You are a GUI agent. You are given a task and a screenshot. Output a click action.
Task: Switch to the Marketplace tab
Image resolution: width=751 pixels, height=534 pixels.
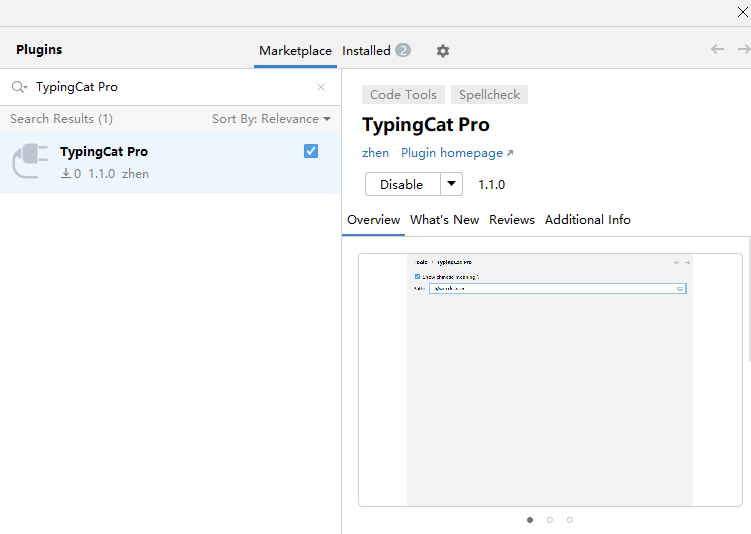pyautogui.click(x=295, y=51)
